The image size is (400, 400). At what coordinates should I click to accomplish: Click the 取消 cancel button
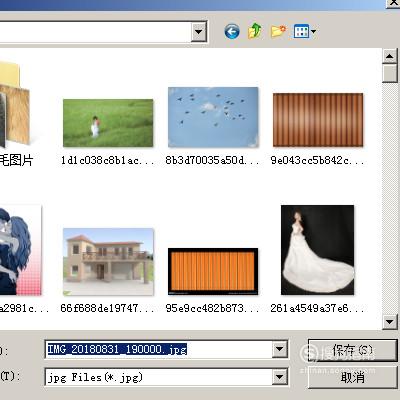tap(352, 378)
